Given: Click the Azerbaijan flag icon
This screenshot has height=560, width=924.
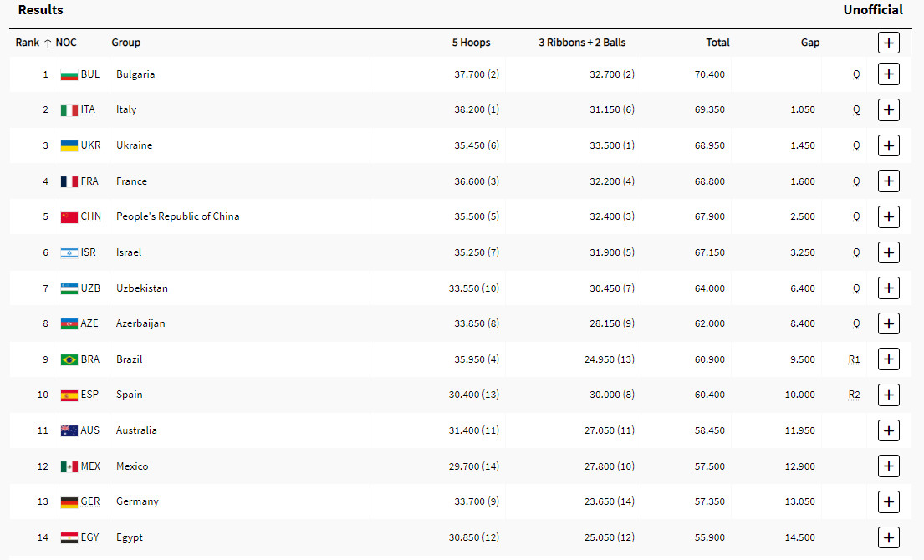Looking at the screenshot, I should [x=69, y=323].
